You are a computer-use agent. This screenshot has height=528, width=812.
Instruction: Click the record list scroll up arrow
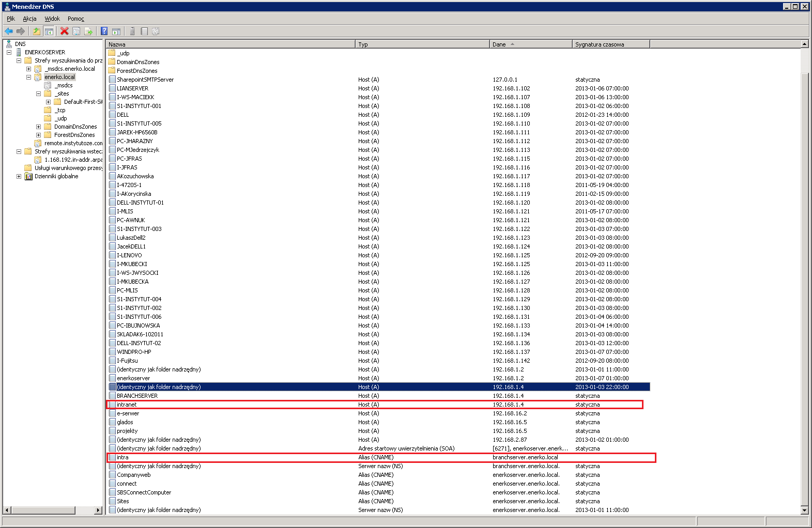click(x=804, y=44)
